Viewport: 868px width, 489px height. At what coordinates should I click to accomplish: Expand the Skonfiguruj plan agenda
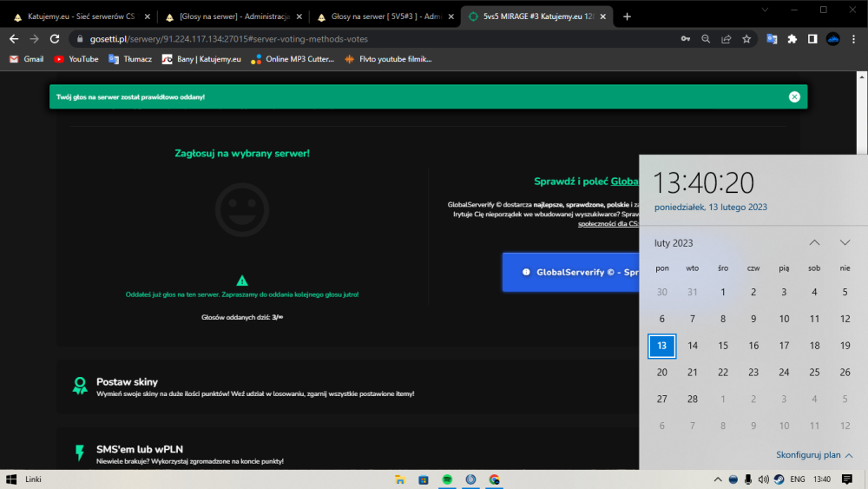814,454
